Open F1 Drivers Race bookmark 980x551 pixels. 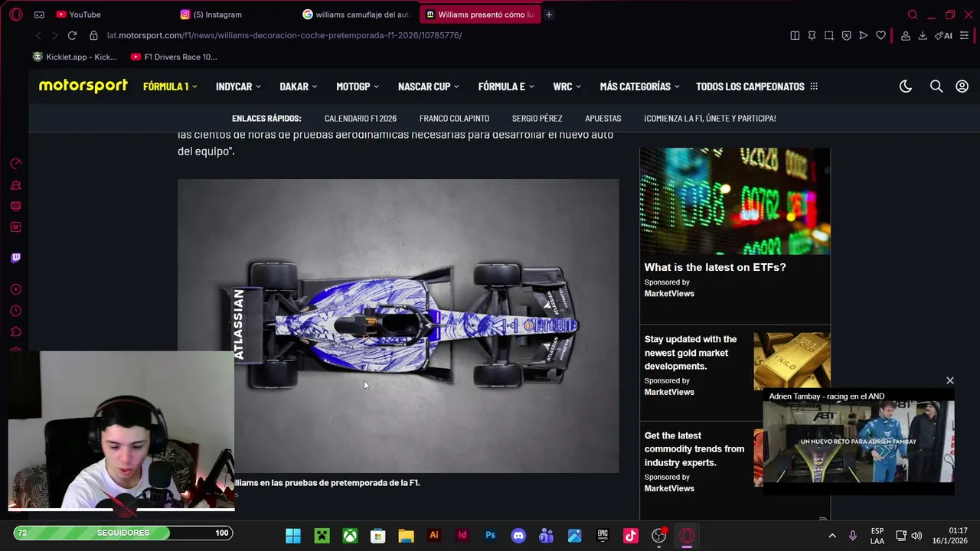coord(174,57)
